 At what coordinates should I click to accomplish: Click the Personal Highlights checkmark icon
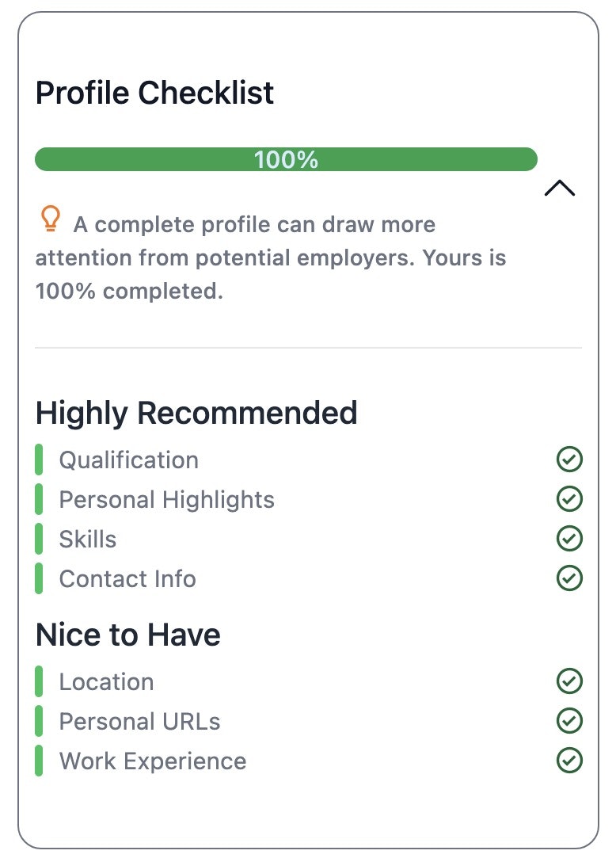coord(569,498)
